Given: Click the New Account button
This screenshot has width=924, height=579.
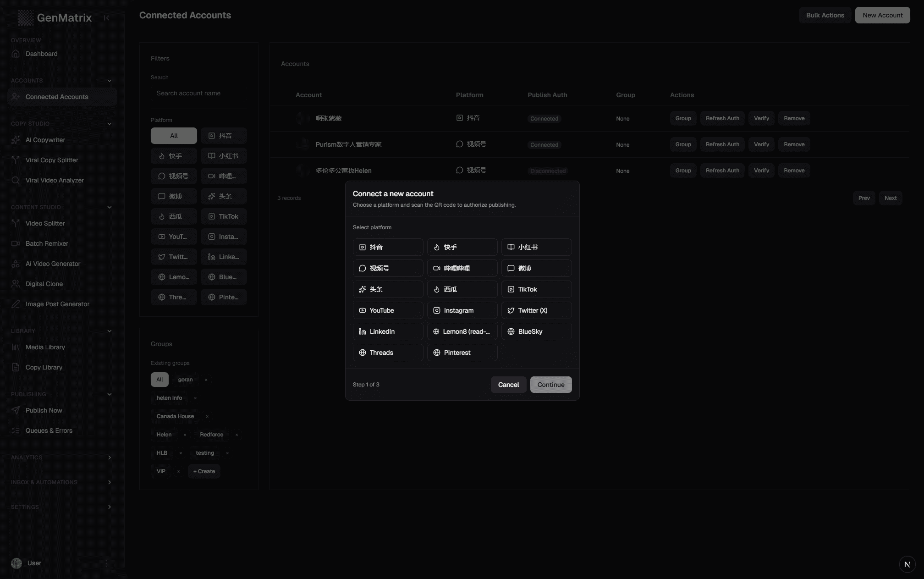Looking at the screenshot, I should [x=882, y=15].
